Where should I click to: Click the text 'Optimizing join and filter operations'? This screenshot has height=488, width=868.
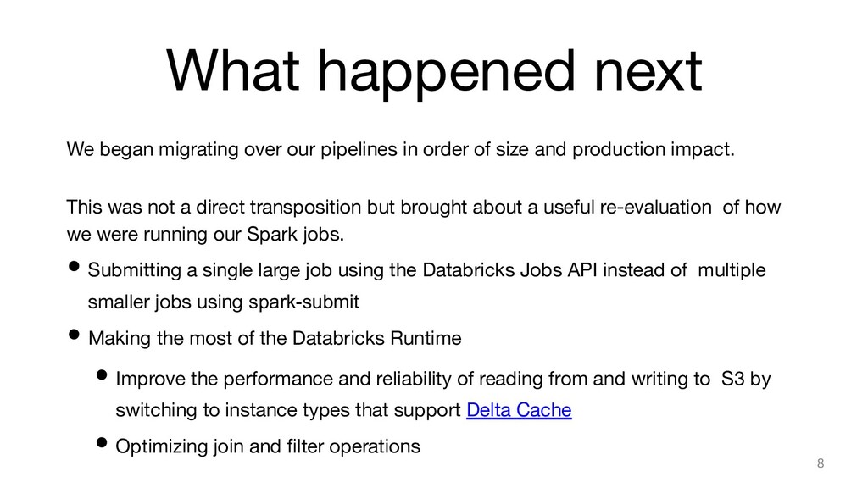tap(268, 446)
